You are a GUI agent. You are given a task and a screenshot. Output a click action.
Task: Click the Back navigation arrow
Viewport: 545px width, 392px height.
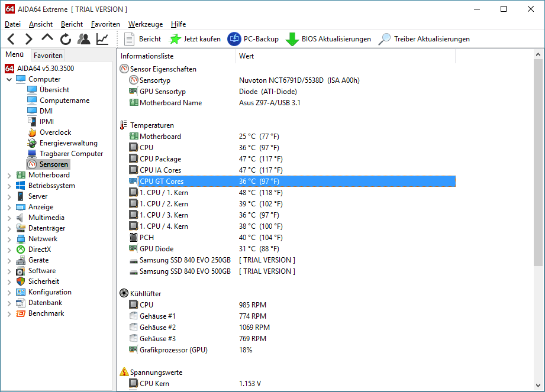11,39
